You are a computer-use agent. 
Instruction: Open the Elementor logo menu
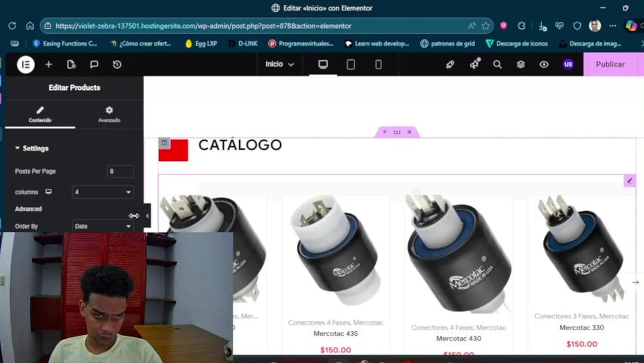26,65
